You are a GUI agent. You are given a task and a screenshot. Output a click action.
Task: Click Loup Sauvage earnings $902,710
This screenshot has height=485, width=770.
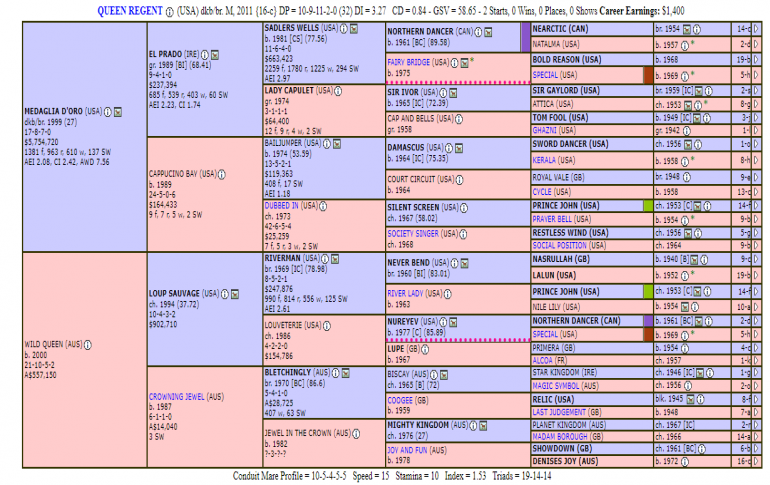163,324
